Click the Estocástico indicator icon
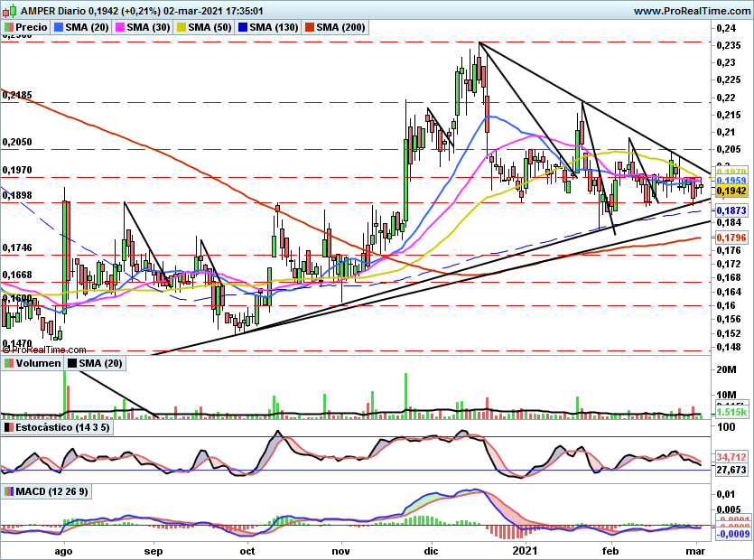Image resolution: width=754 pixels, height=560 pixels. click(9, 427)
